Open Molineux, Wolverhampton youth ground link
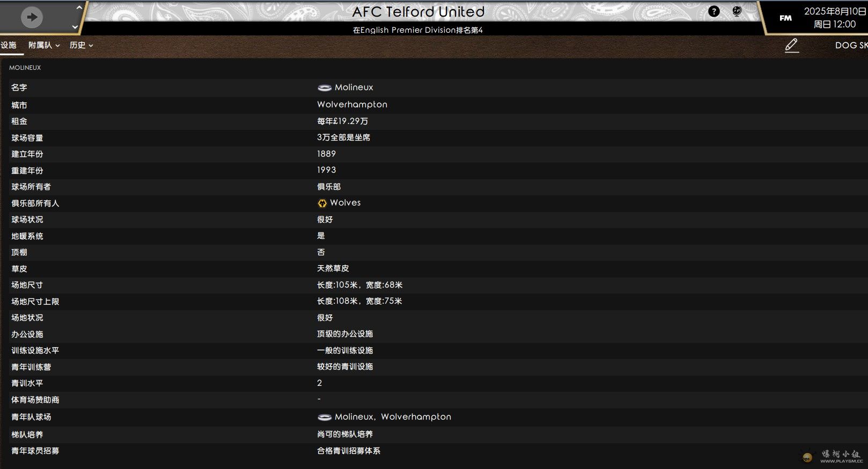 [393, 417]
